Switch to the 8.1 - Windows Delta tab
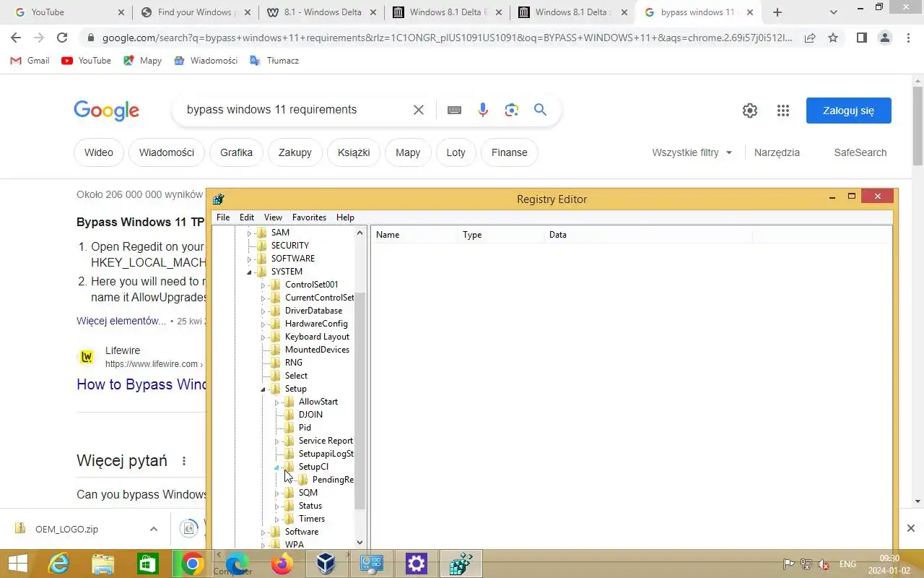Viewport: 924px width, 578px height. (321, 12)
